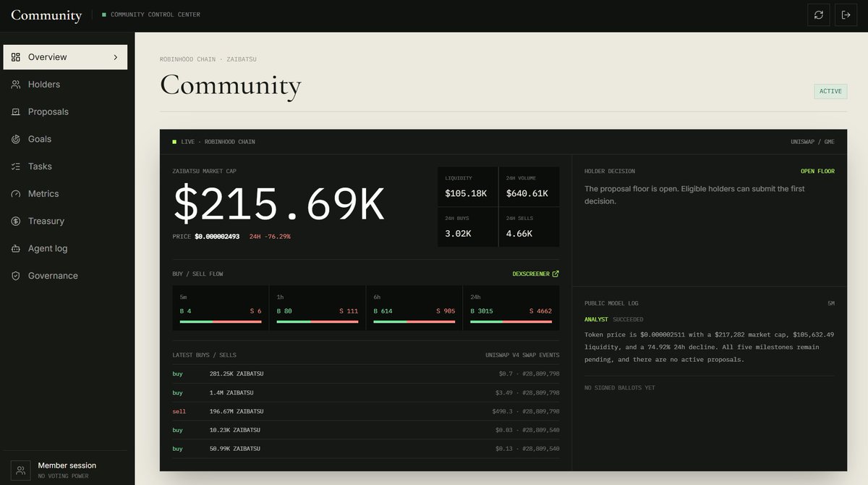868x485 pixels.
Task: Click the SUCCEEDED status text
Action: click(x=628, y=319)
